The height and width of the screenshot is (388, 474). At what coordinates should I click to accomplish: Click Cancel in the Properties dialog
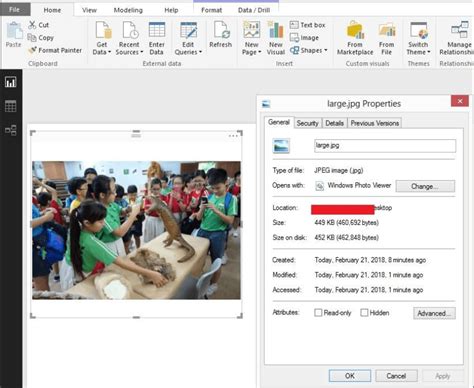(x=396, y=376)
